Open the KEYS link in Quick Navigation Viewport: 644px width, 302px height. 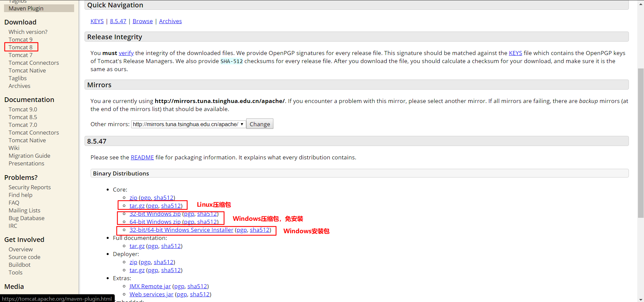click(97, 21)
